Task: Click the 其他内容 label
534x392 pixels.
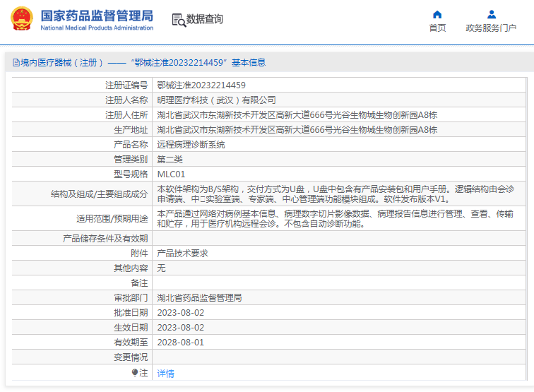Action: 131,268
